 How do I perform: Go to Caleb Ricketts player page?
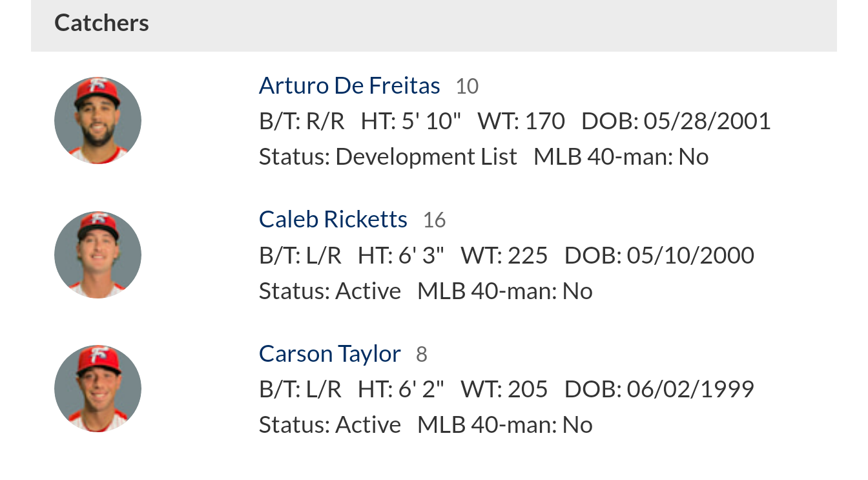[x=333, y=220]
